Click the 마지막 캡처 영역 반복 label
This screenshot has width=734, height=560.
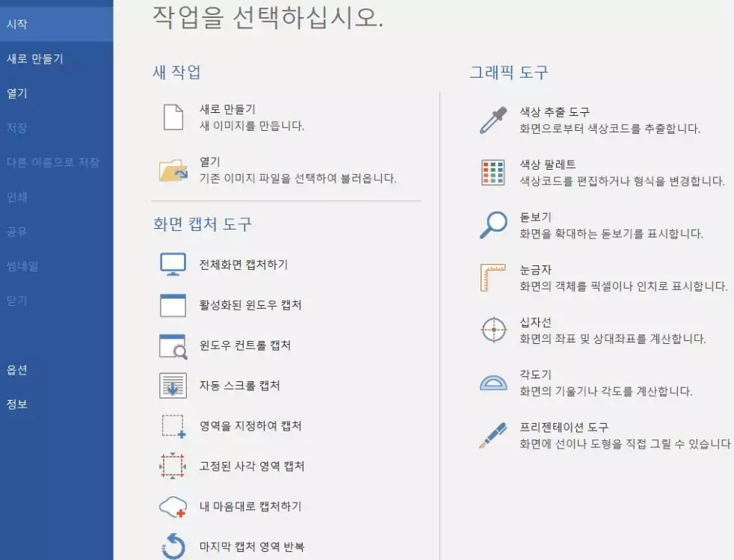coord(252,547)
